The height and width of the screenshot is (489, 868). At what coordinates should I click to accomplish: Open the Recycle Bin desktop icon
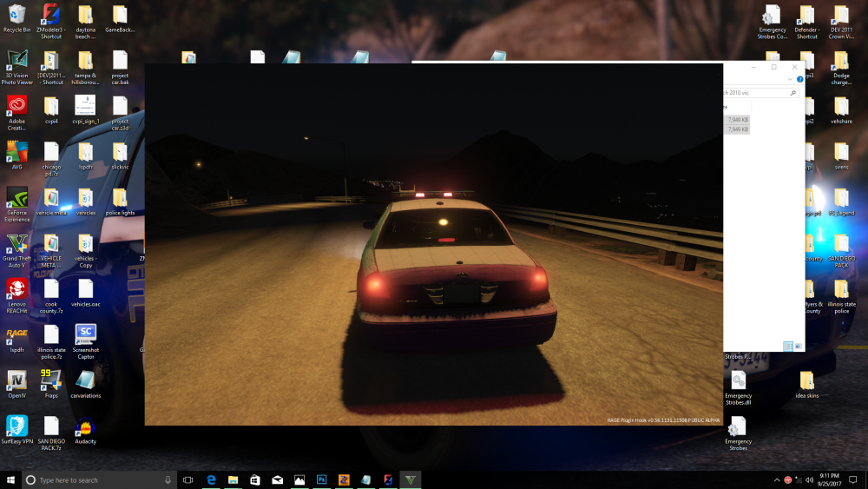coord(17,19)
